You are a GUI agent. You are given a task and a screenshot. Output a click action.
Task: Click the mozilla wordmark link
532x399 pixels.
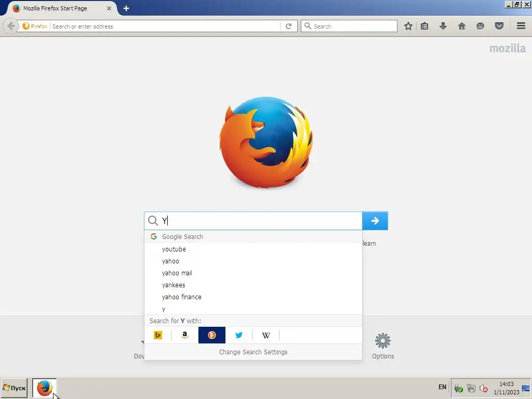click(507, 48)
